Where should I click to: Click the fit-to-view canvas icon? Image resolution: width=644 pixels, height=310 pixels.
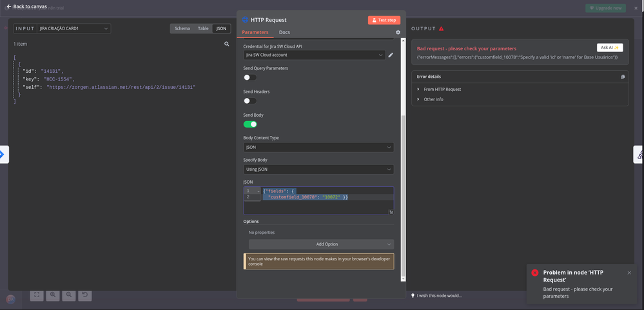click(37, 295)
